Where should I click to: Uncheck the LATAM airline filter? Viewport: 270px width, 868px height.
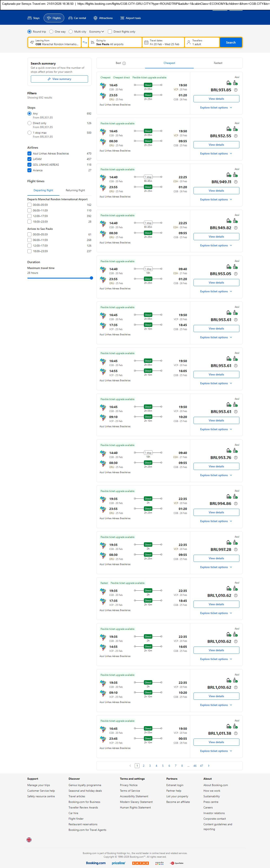[29, 159]
